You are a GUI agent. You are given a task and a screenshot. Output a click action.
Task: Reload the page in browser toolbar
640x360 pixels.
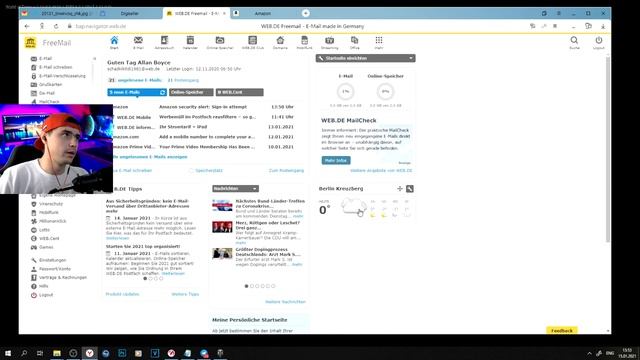(x=56, y=26)
